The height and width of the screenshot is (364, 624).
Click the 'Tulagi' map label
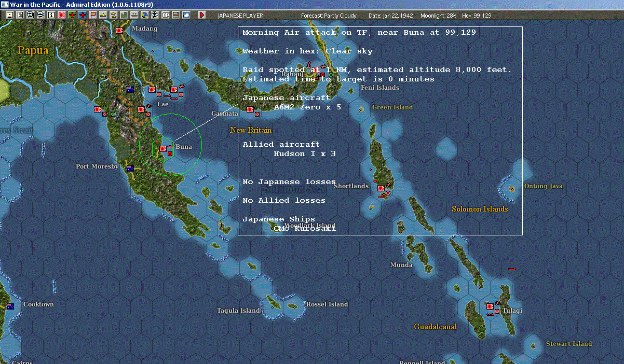point(512,311)
